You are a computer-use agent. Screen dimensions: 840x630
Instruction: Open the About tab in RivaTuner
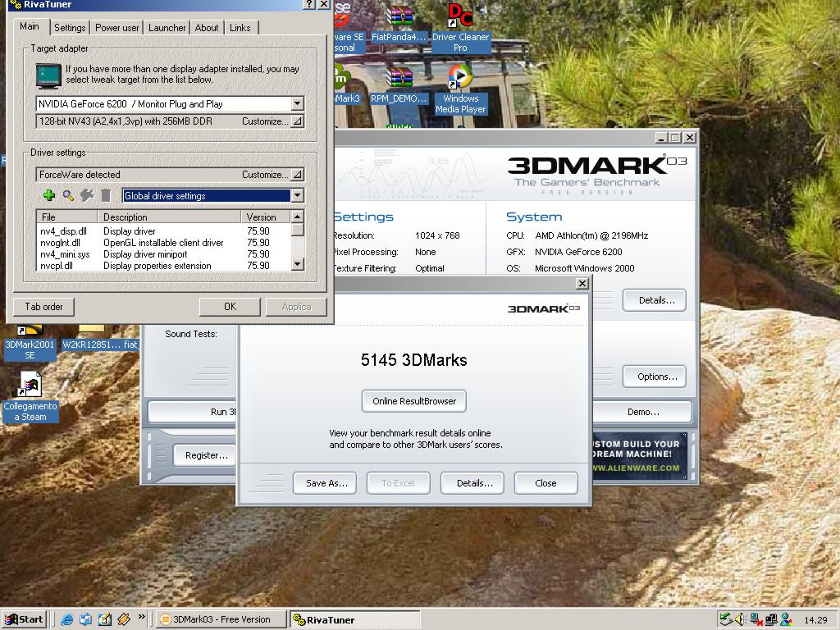click(x=207, y=27)
